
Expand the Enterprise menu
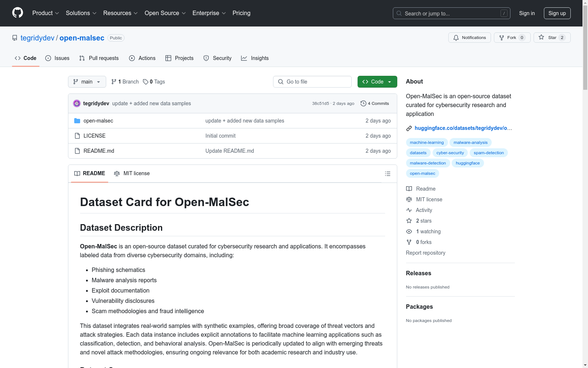[209, 13]
